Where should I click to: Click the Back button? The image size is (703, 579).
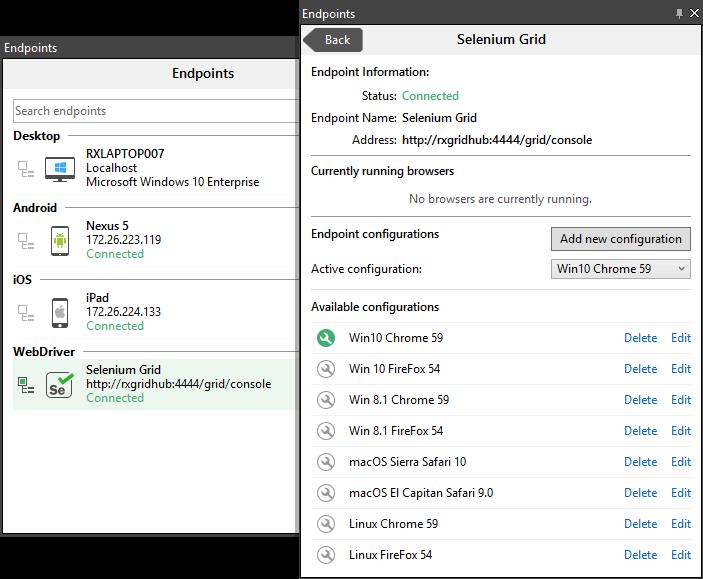pyautogui.click(x=333, y=40)
